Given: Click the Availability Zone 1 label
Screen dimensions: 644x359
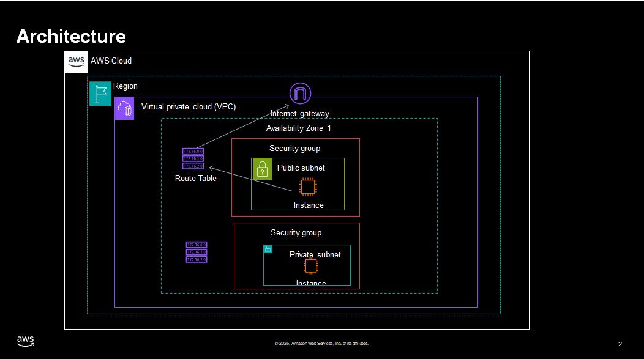Looking at the screenshot, I should point(299,128).
